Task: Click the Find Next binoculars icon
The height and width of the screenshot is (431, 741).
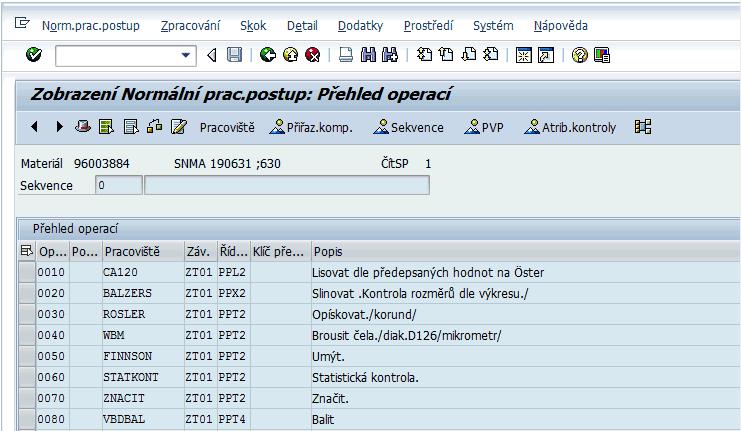Action: pyautogui.click(x=390, y=55)
